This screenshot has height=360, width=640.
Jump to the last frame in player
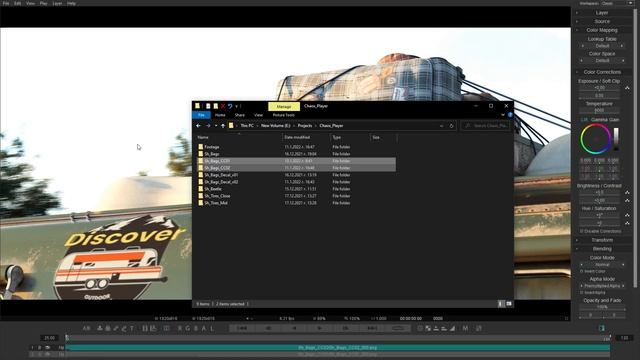(x=371, y=328)
